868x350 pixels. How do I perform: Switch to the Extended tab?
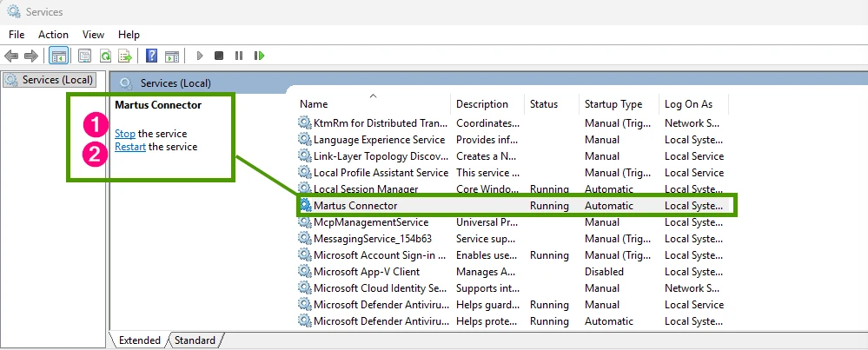140,340
